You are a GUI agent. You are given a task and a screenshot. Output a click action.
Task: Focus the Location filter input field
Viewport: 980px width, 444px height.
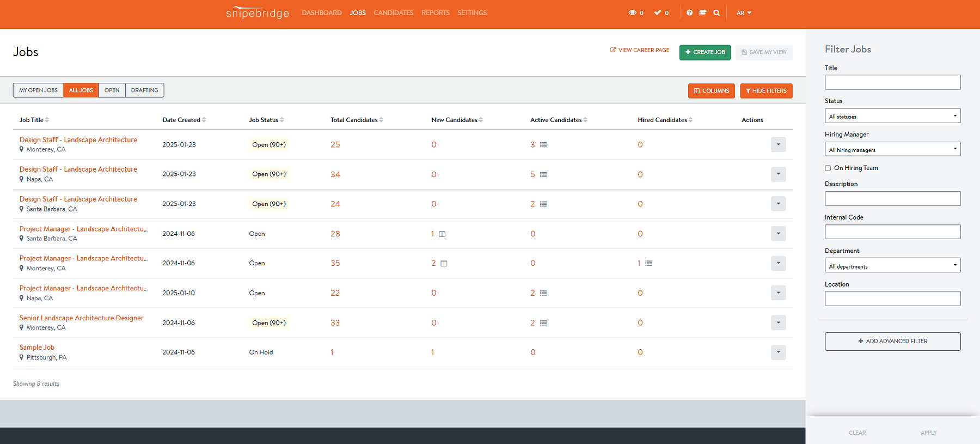(893, 299)
